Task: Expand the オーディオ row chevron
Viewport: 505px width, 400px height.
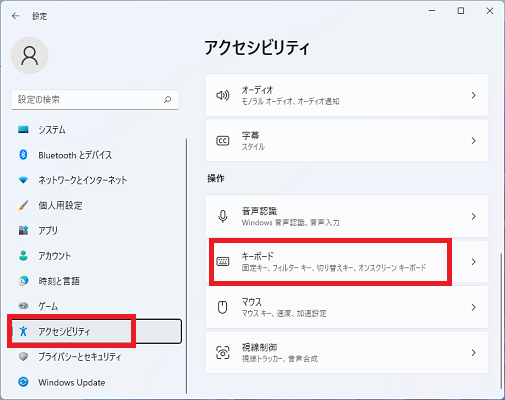Action: coord(473,95)
